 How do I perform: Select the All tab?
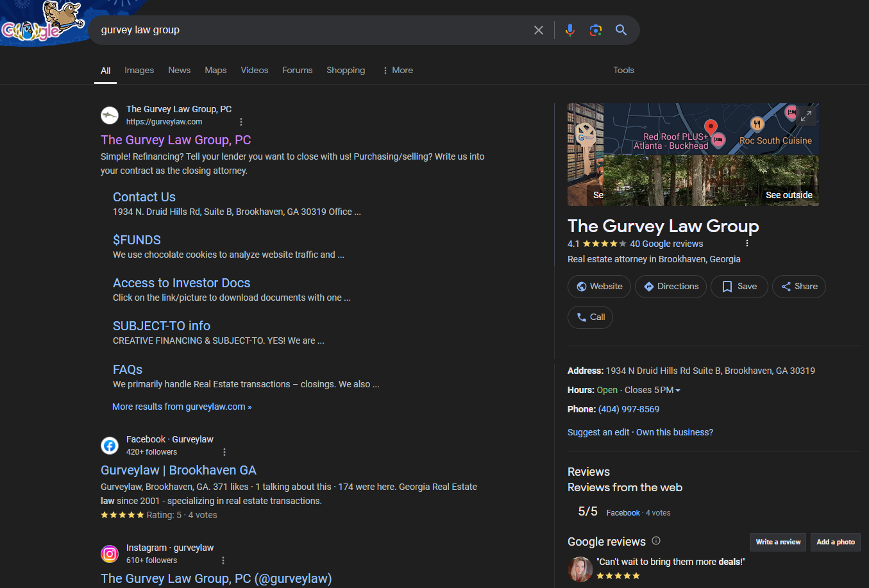pyautogui.click(x=106, y=71)
